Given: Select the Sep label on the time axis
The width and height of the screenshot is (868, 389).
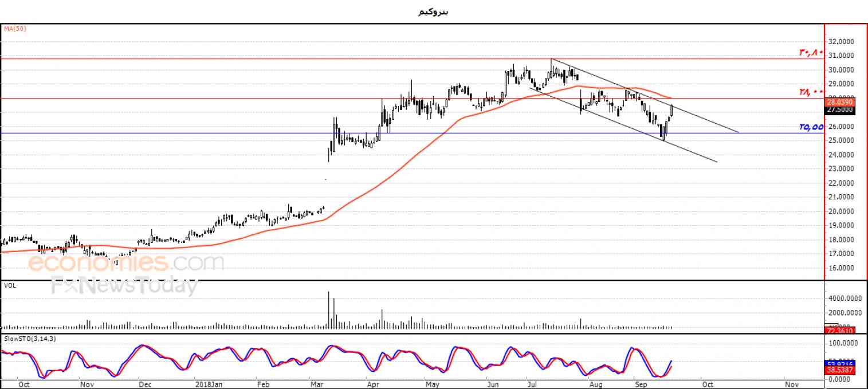Looking at the screenshot, I should click(x=640, y=384).
